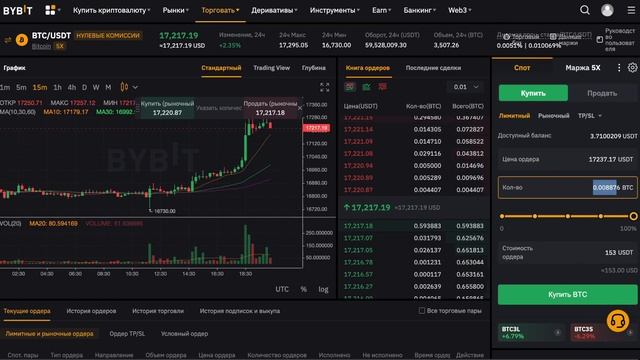This screenshot has width=640, height=360.
Task: Open the Web3 dropdown menu
Action: pos(460,10)
